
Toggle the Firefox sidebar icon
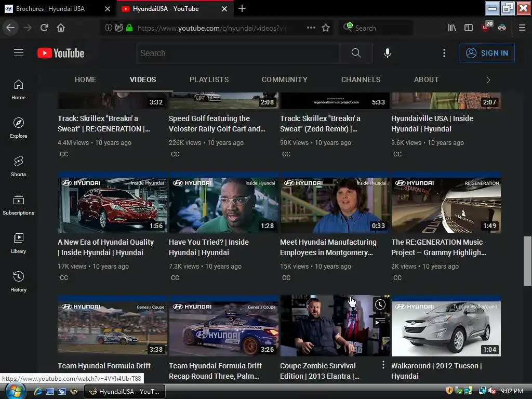pos(468,28)
